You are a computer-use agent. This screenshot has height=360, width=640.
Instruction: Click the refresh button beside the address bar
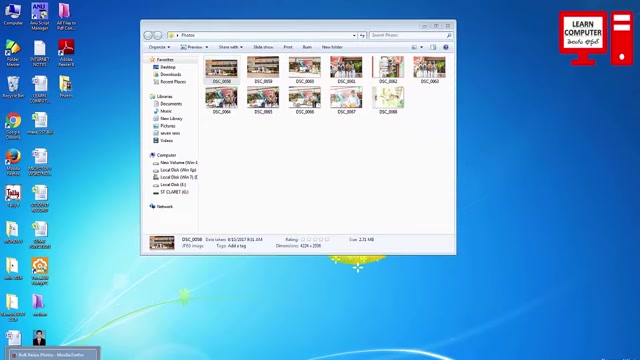(x=362, y=36)
